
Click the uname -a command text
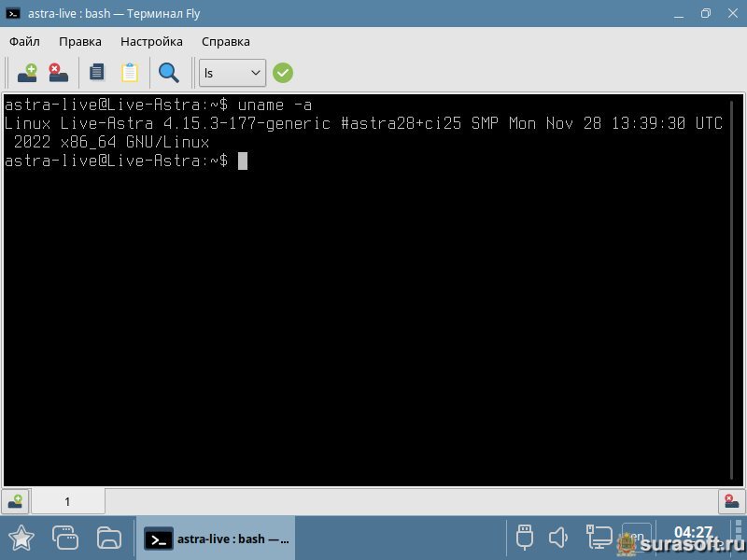(x=275, y=105)
